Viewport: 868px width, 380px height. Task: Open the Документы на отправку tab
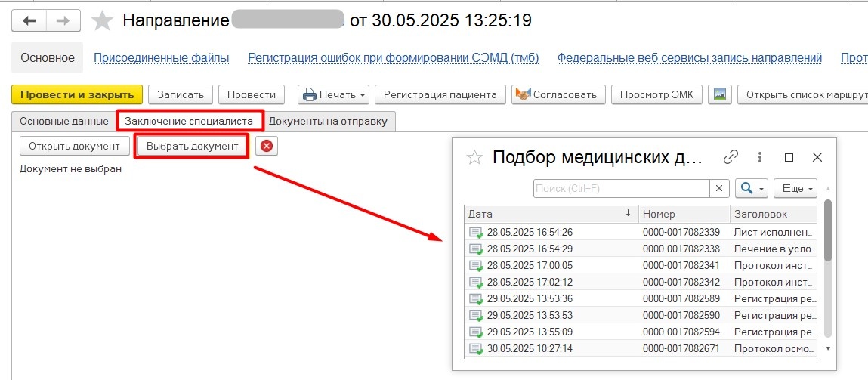(x=328, y=121)
